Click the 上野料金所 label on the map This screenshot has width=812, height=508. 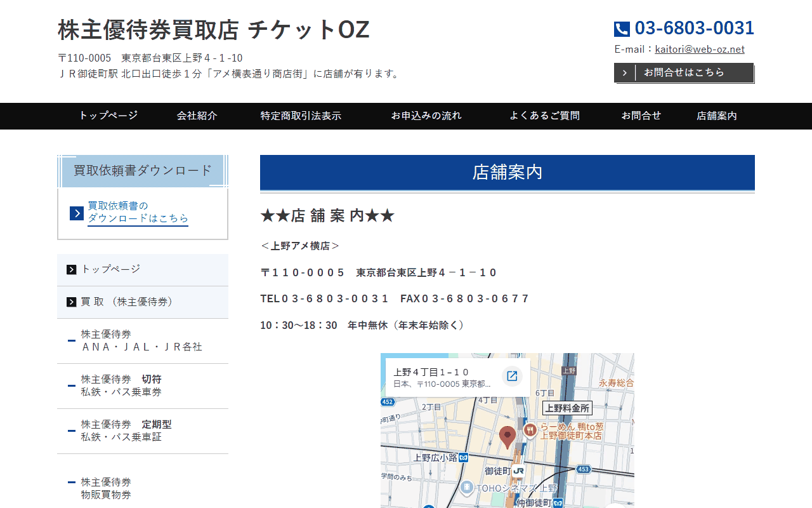(x=567, y=408)
